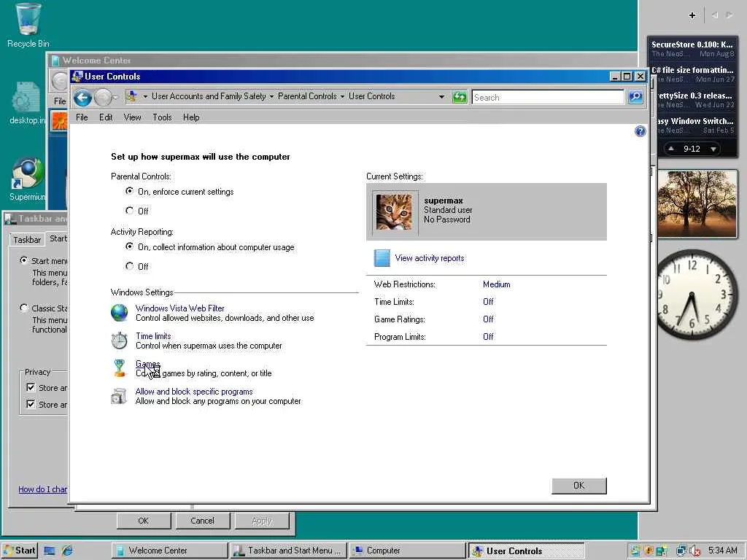
Task: Click the security shield tray icon
Action: (x=649, y=551)
